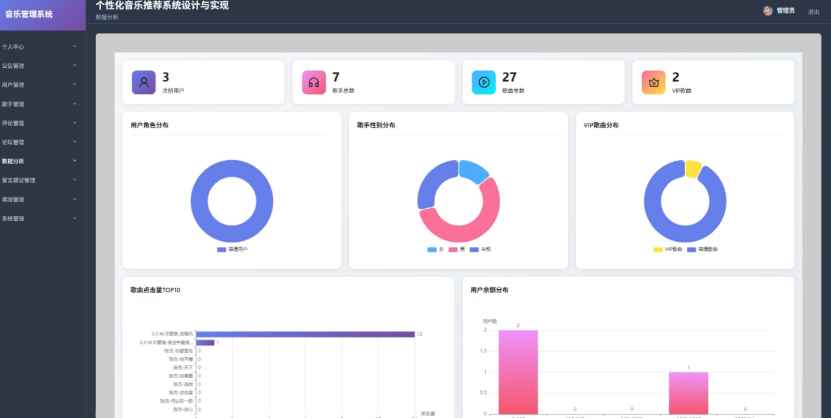Click the number 3 in registered users card
Image resolution: width=831 pixels, height=418 pixels.
point(166,77)
